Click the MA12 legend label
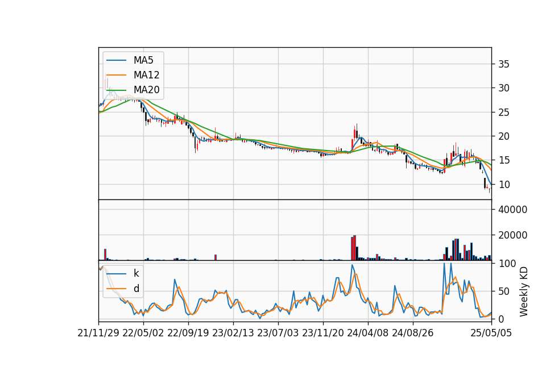546x392 pixels. pos(146,75)
